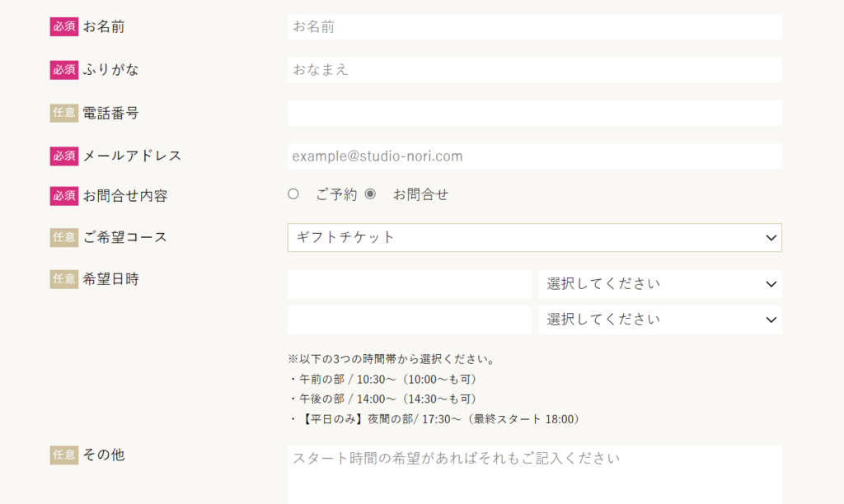Click the ご希望コース field label
Viewport: 844px width, 504px height.
[124, 237]
